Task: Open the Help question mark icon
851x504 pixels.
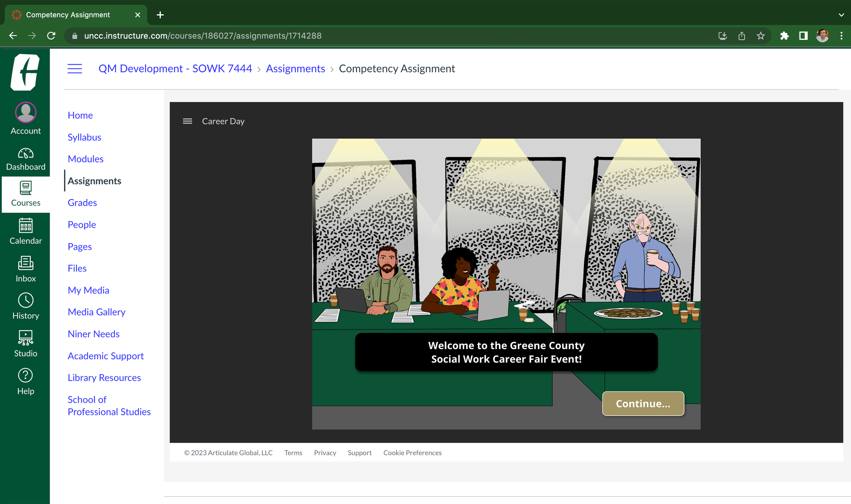Action: coord(26,381)
